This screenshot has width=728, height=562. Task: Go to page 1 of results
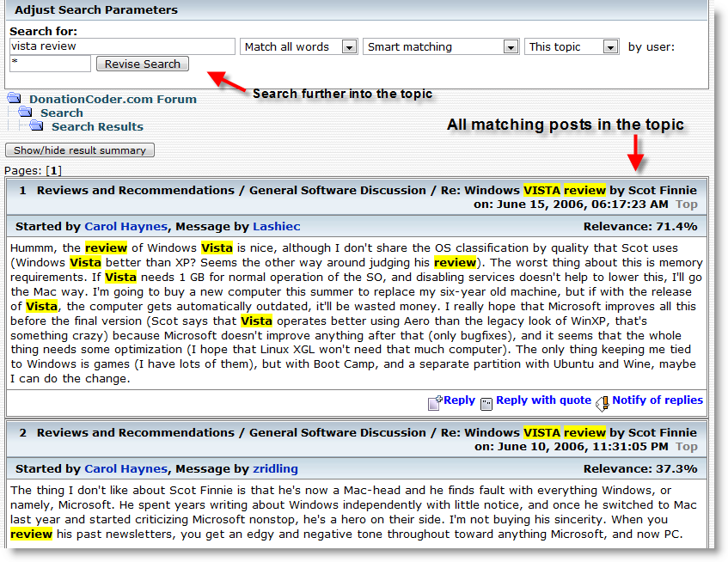(x=54, y=171)
